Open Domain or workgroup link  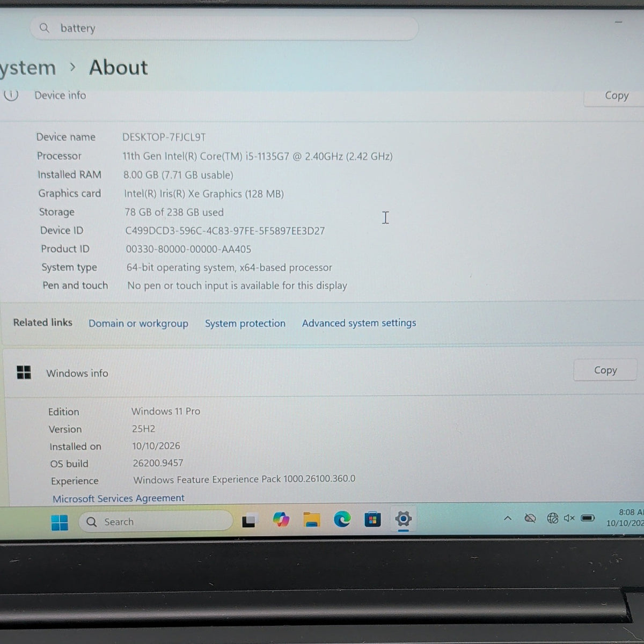[138, 324]
